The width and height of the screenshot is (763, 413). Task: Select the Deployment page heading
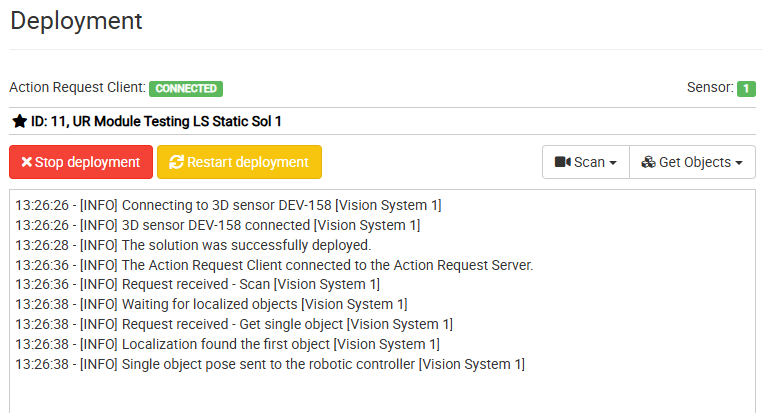coord(76,21)
